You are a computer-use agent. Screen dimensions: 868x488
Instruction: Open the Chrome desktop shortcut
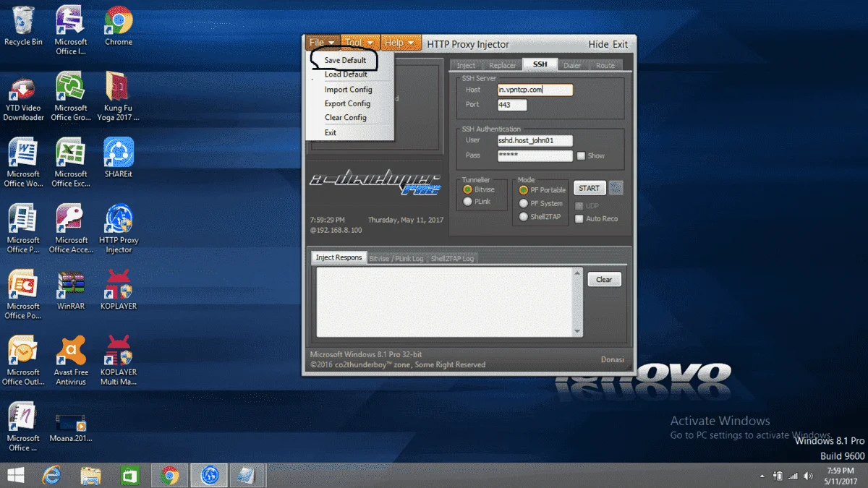pos(119,26)
